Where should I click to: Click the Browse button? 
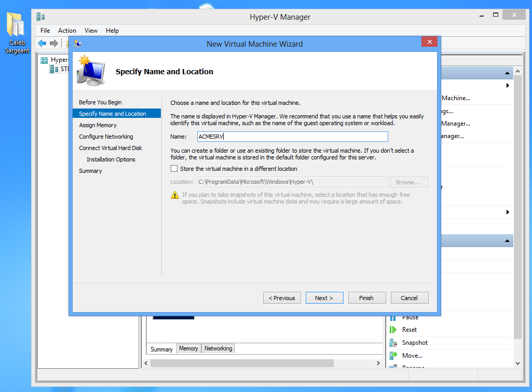pos(409,182)
